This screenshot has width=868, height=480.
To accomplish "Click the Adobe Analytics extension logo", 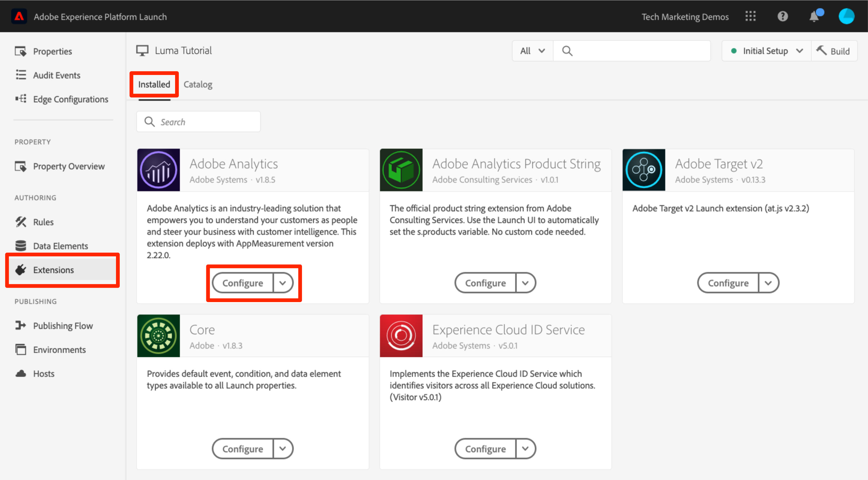I will (158, 170).
